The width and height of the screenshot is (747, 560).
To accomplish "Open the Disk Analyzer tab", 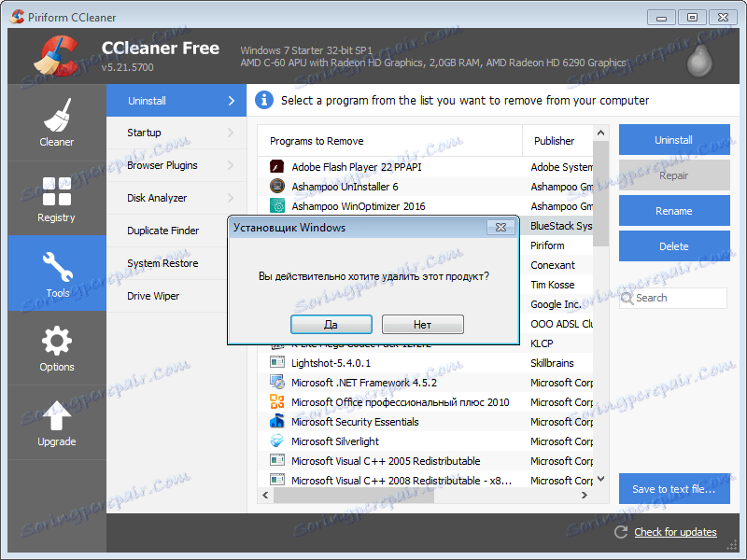I will click(x=176, y=198).
